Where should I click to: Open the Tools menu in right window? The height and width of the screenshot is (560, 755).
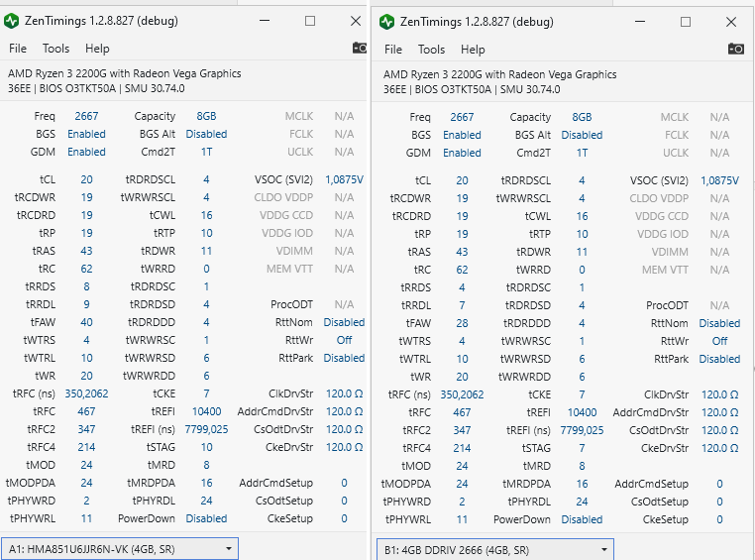431,50
